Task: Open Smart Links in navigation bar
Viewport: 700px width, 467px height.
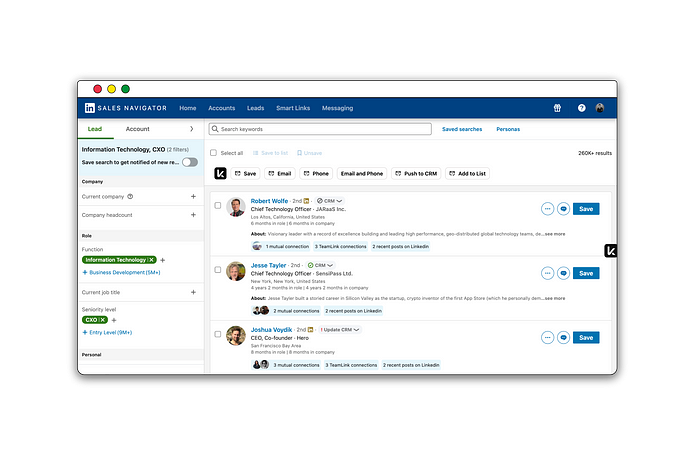Action: click(x=293, y=108)
